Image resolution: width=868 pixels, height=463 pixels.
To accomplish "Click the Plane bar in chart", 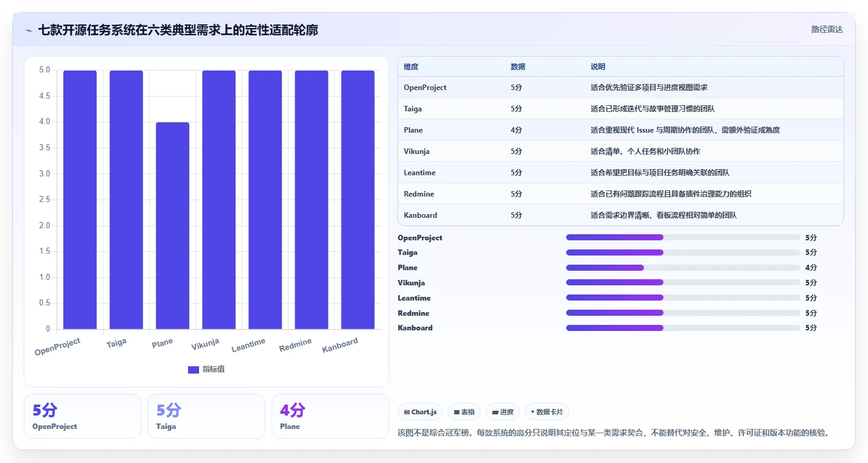I will coord(172,226).
